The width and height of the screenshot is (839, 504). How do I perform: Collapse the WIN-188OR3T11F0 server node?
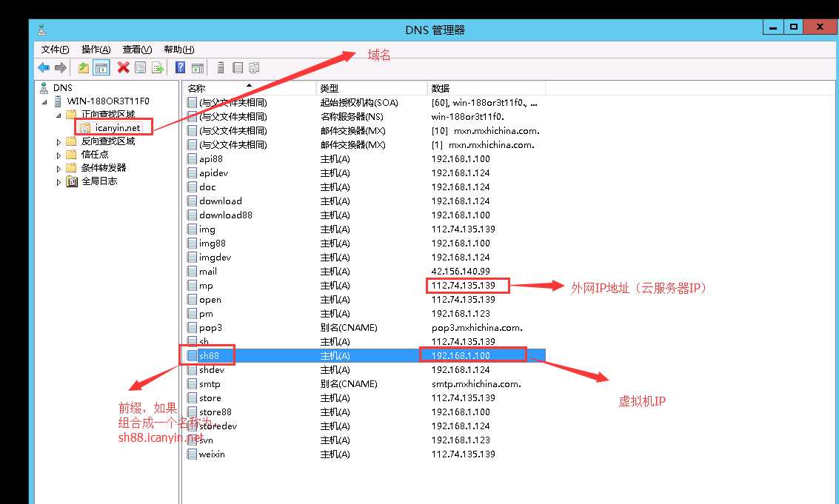[x=44, y=101]
